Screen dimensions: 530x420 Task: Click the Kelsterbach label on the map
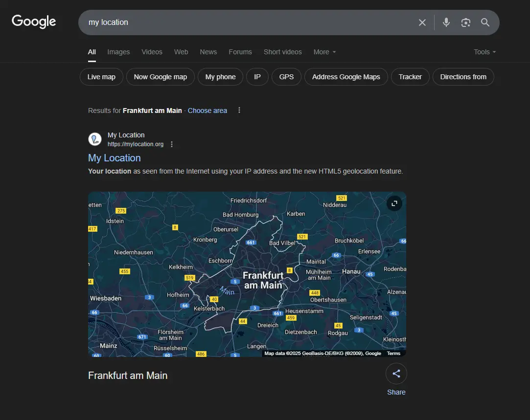(x=209, y=309)
